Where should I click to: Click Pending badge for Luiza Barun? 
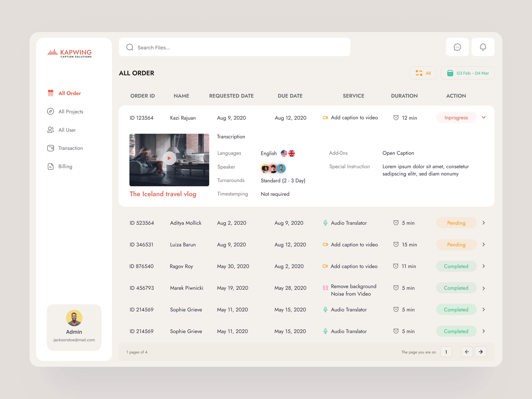click(x=456, y=245)
